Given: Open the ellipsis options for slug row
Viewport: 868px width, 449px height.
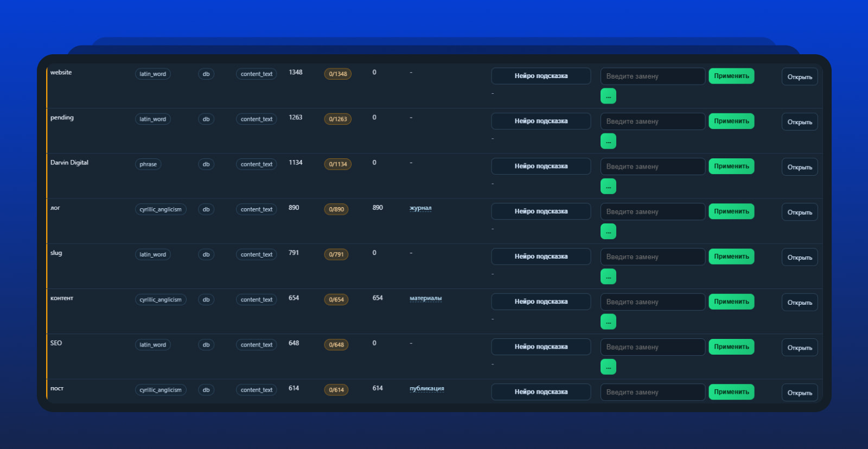Looking at the screenshot, I should pos(608,277).
